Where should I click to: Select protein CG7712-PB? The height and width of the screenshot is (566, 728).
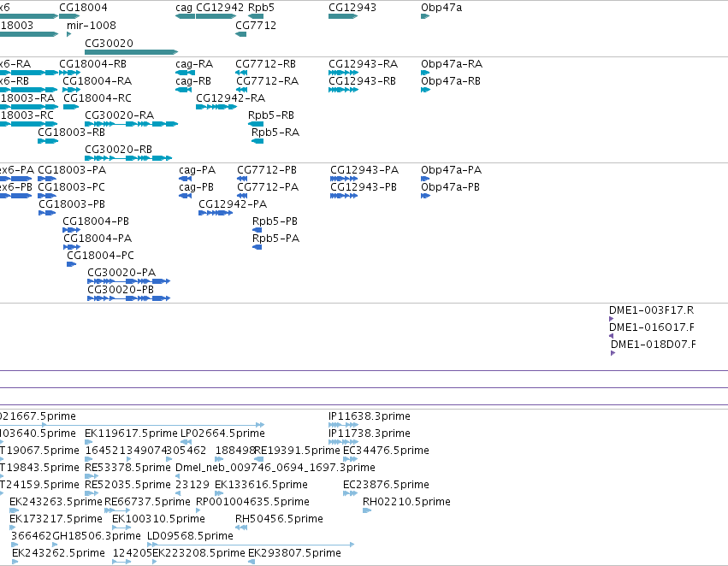tap(267, 170)
